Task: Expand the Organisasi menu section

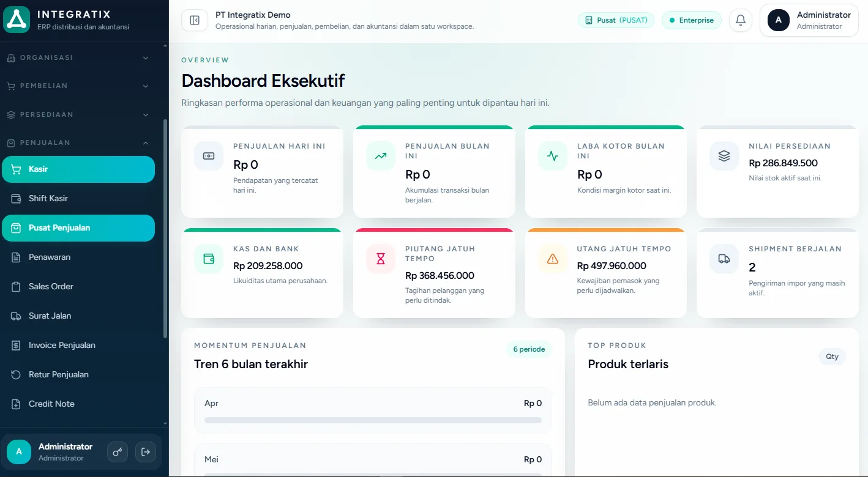Action: tap(78, 57)
